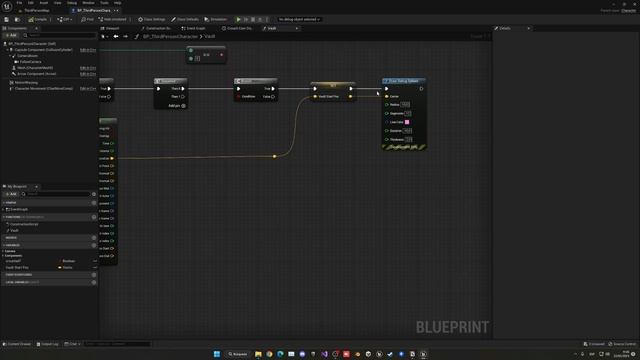640x360 pixels.
Task: Click the Find button in toolbar
Action: pos(87,19)
